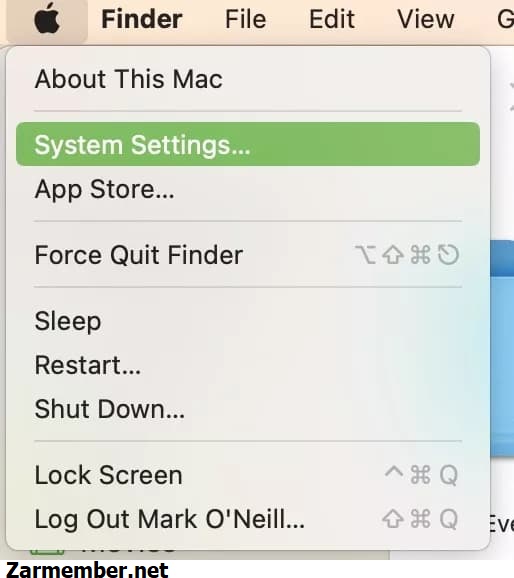The height and width of the screenshot is (578, 514).
Task: Click the partially visible Go menu
Action: [505, 19]
